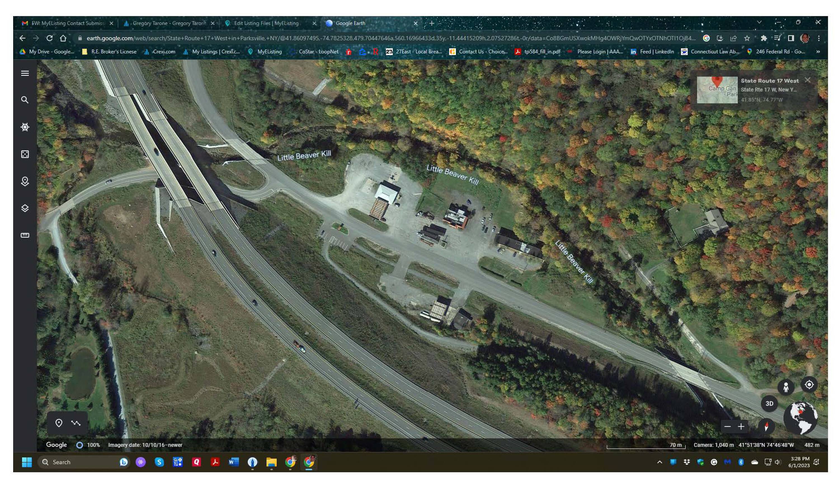The image size is (839, 504).
Task: Click the I'm Feeling Lucky dice icon
Action: (25, 154)
